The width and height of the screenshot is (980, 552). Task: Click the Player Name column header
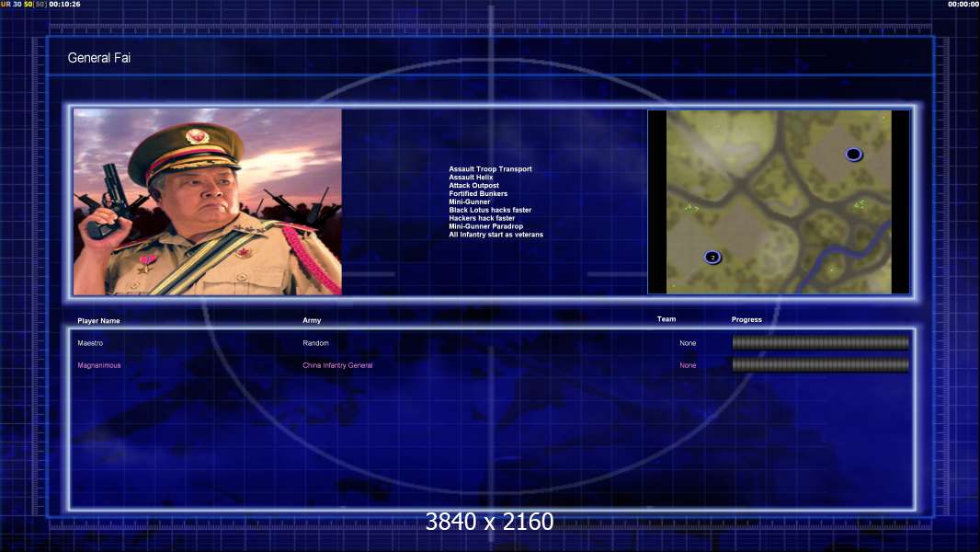(x=98, y=321)
